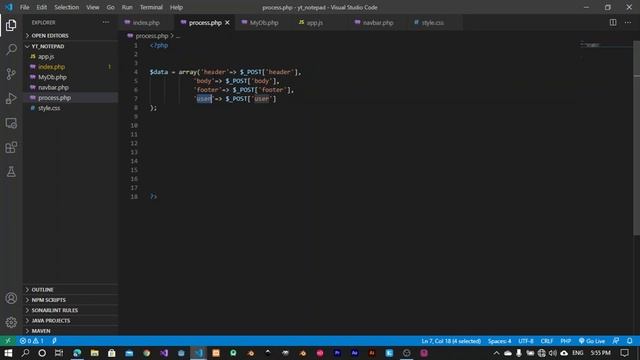Switch to the style.css tab

click(x=433, y=22)
